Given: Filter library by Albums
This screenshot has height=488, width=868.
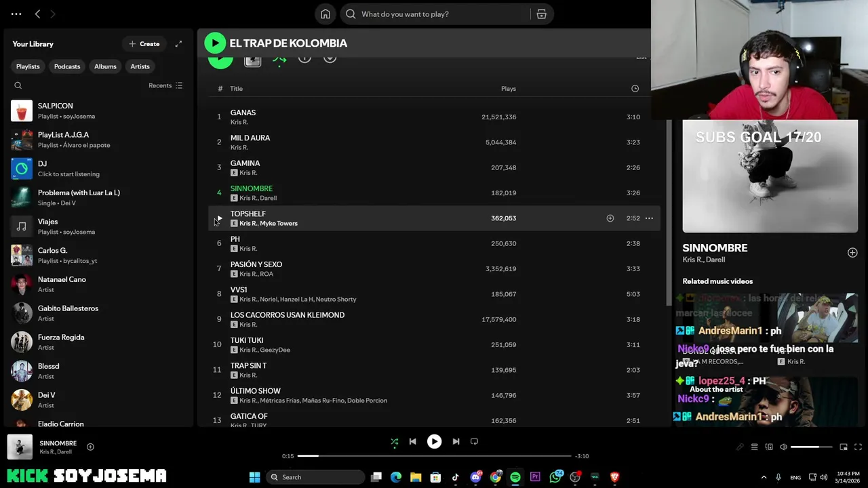Looking at the screenshot, I should 105,66.
